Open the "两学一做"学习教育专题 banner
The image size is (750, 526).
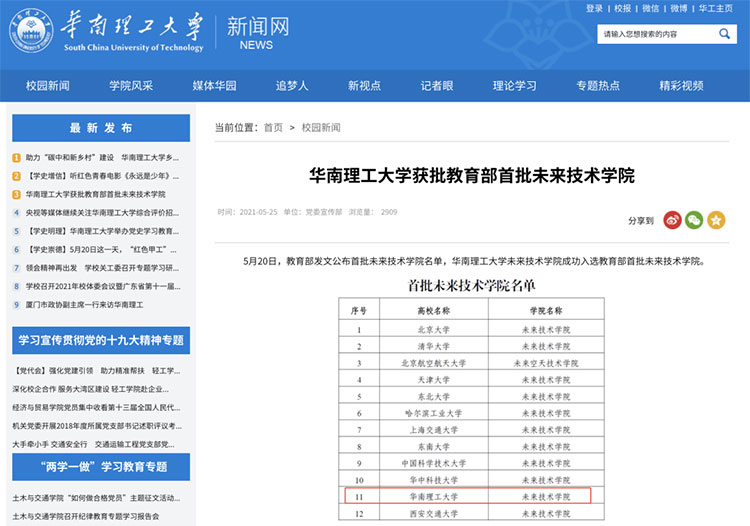click(101, 467)
